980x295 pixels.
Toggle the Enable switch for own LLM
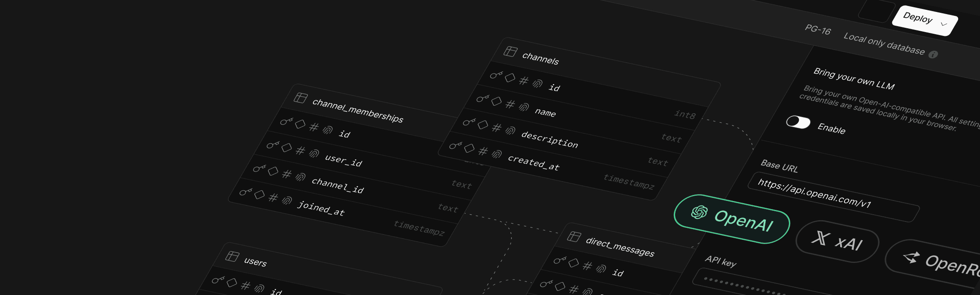point(798,122)
